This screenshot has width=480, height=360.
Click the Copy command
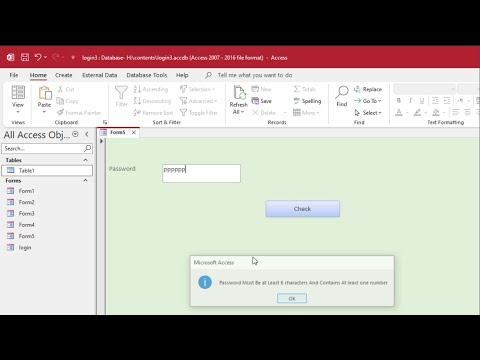click(67, 101)
